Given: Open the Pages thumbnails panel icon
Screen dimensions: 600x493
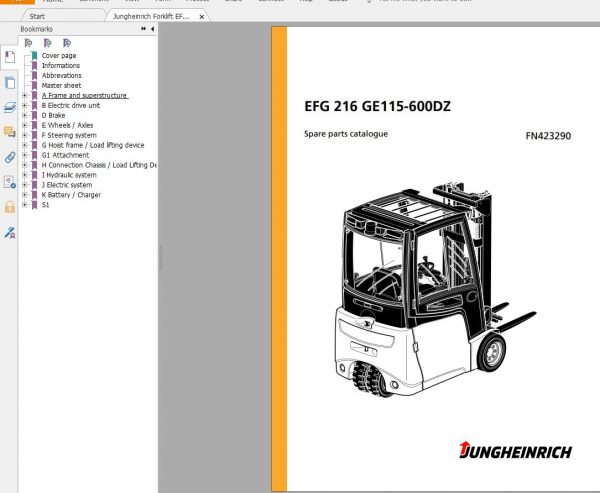Looking at the screenshot, I should click(10, 83).
